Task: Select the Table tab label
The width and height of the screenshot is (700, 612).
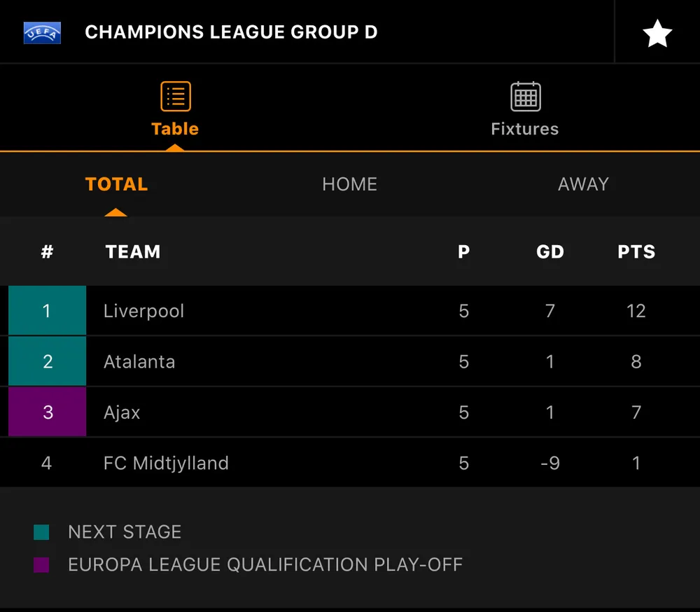Action: [175, 129]
